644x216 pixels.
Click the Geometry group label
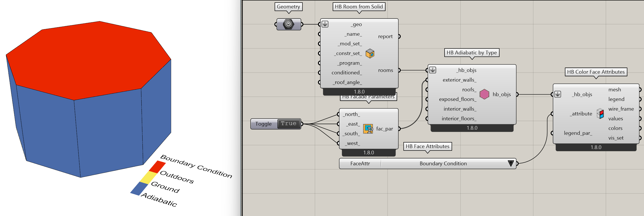(x=288, y=7)
